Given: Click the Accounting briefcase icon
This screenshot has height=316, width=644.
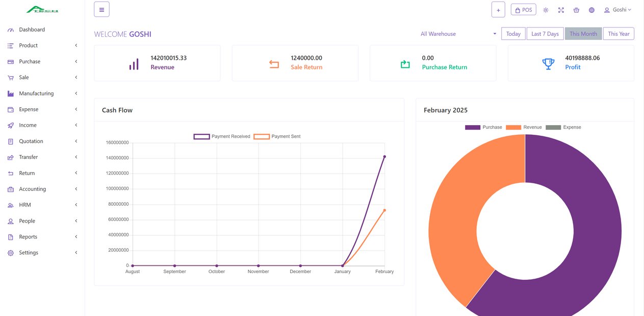Looking at the screenshot, I should point(11,189).
